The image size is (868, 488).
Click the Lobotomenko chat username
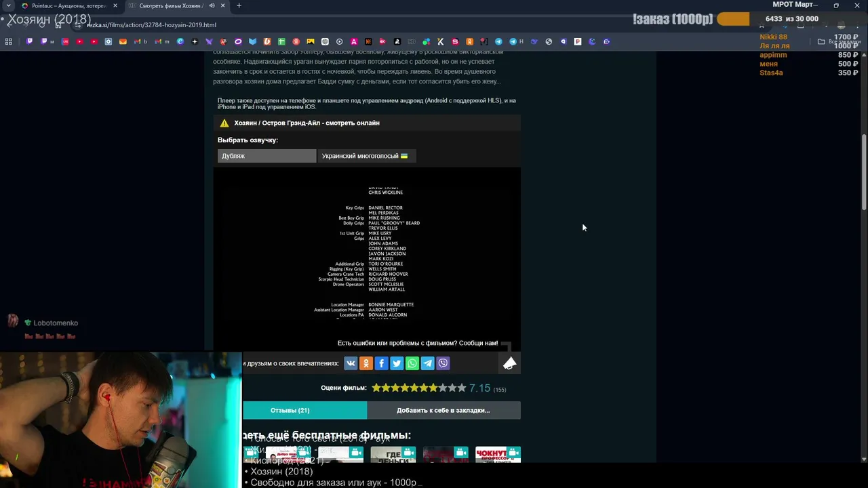pos(56,323)
